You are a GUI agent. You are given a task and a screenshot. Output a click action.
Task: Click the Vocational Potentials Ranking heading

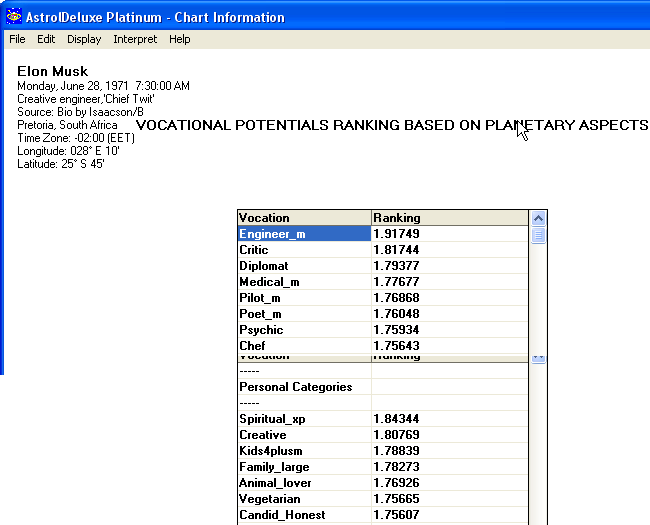[x=392, y=125]
